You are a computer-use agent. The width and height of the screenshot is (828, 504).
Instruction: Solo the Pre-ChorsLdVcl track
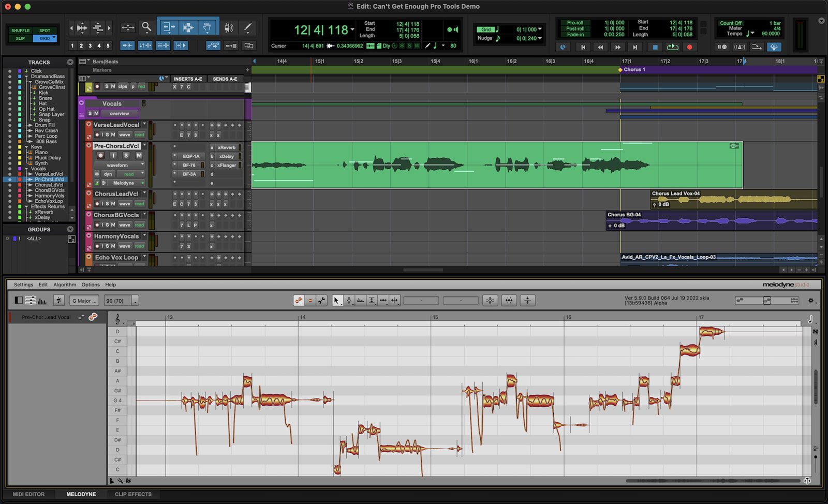coord(126,156)
